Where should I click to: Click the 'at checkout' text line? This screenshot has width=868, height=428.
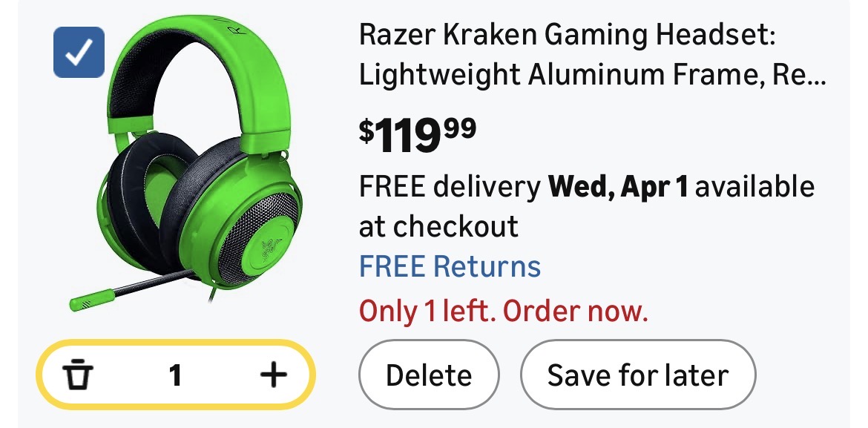point(438,226)
